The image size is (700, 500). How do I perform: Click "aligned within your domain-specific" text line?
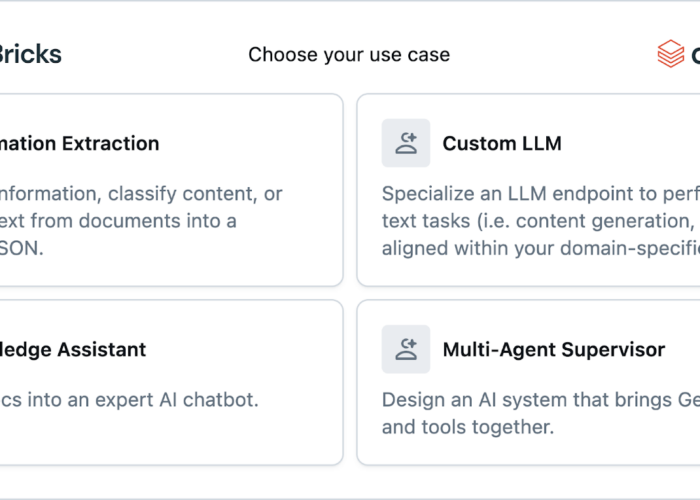click(x=541, y=248)
